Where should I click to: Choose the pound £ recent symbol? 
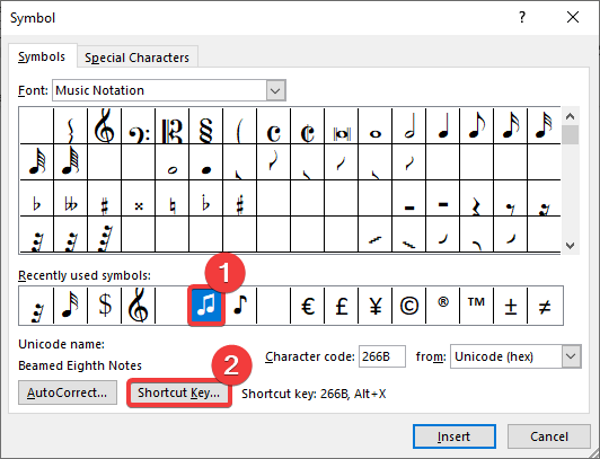point(341,305)
